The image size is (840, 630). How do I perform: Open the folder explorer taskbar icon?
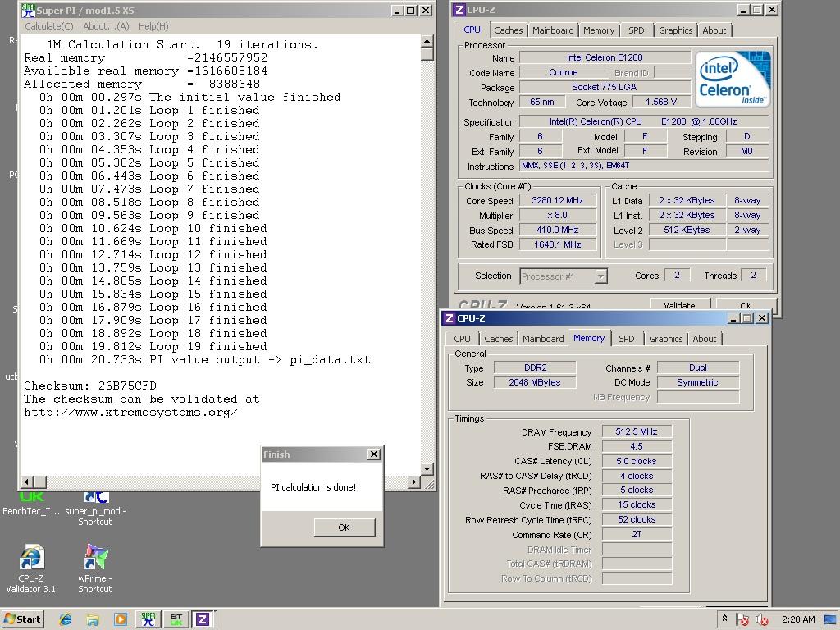coord(93,620)
